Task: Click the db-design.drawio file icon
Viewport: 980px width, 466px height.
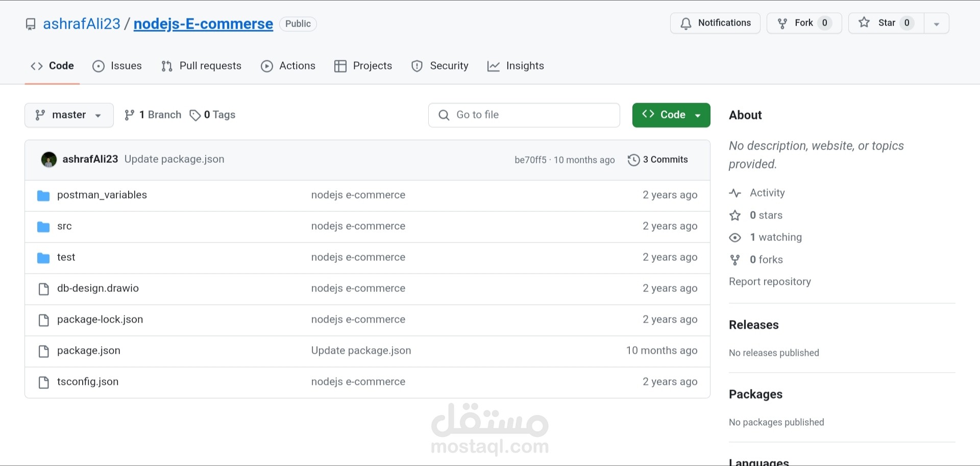Action: pyautogui.click(x=44, y=289)
